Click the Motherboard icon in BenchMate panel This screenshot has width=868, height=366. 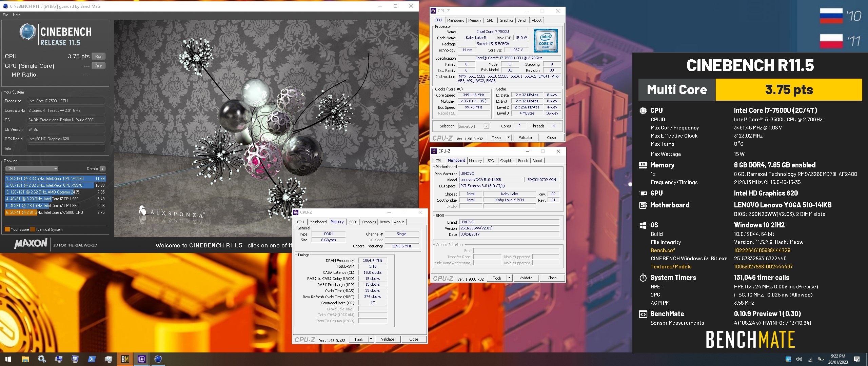click(x=643, y=205)
